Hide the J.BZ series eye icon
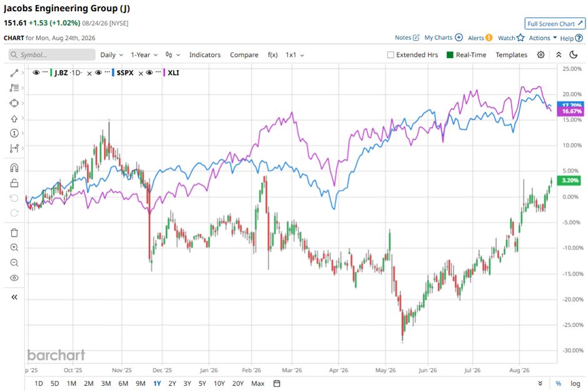Screen dimensions: 588x392 [x=36, y=73]
